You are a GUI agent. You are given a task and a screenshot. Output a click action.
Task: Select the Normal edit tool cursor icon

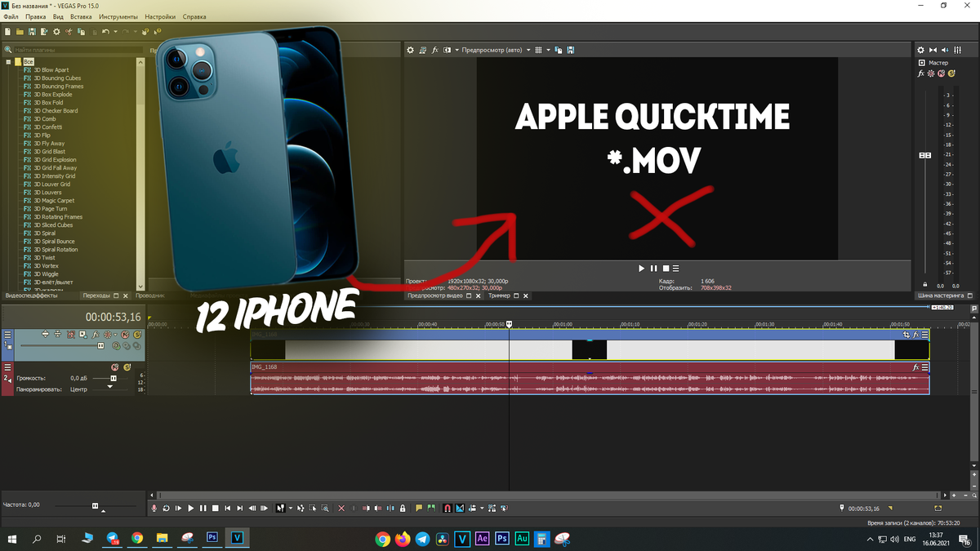[281, 508]
